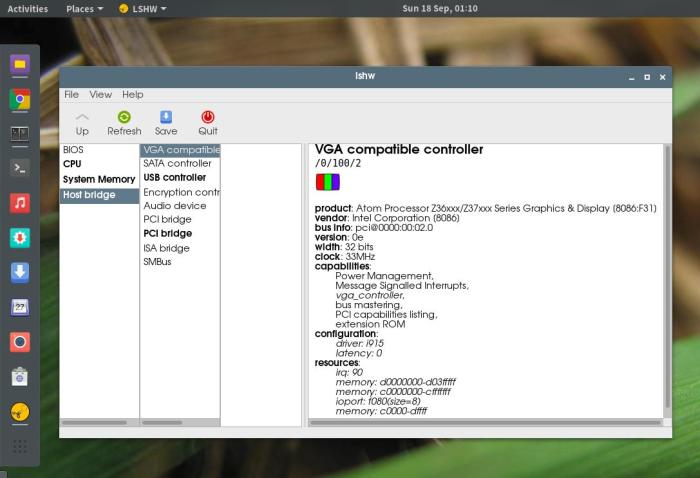Image resolution: width=700 pixels, height=478 pixels.
Task: Click the width: 32 bits line
Action: tap(344, 247)
